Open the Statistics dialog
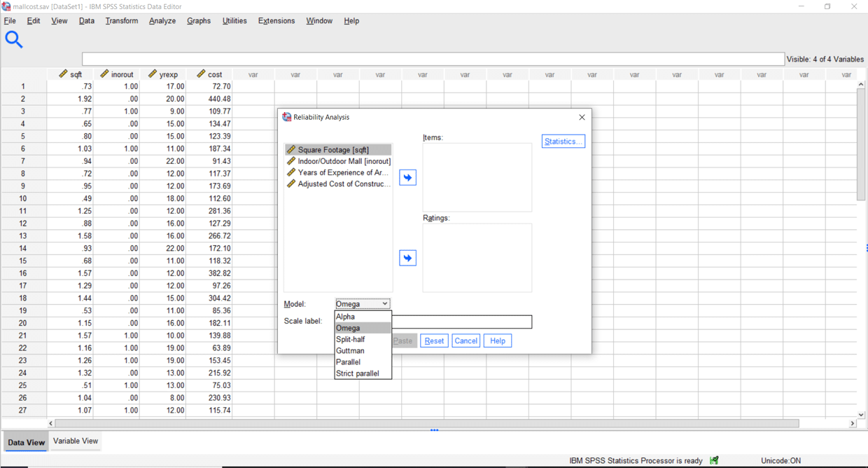This screenshot has height=468, width=868. click(563, 141)
